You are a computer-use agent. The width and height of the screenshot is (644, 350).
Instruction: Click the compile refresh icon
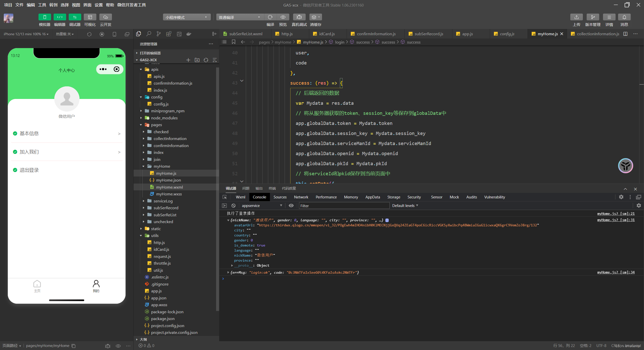[270, 17]
